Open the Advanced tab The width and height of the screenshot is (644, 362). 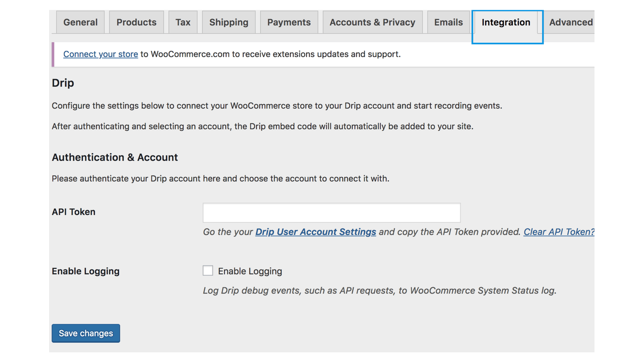pyautogui.click(x=571, y=22)
